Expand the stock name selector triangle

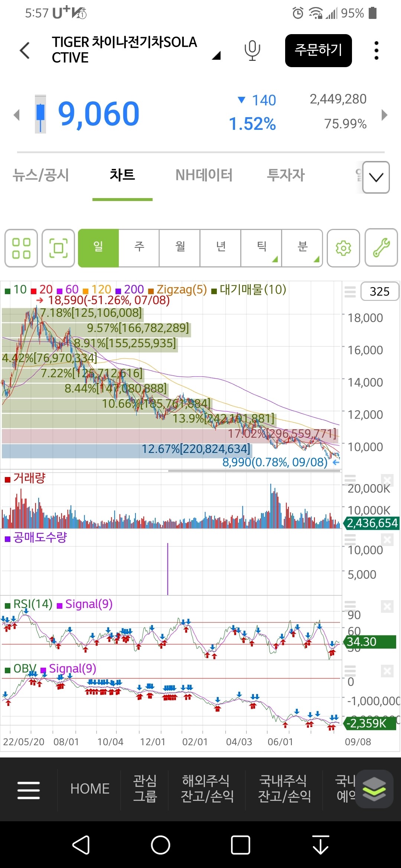coord(216,56)
